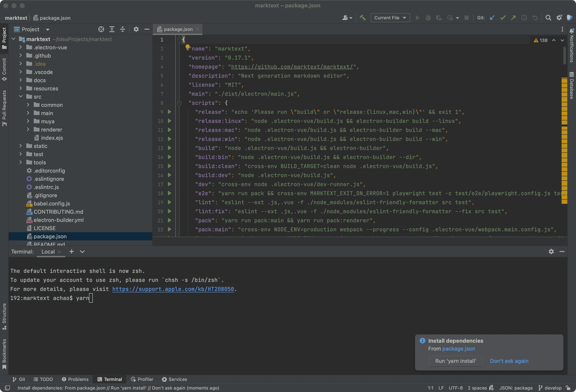Switch to the Profiler tab
Screen dimensions: 576x392
click(142, 379)
